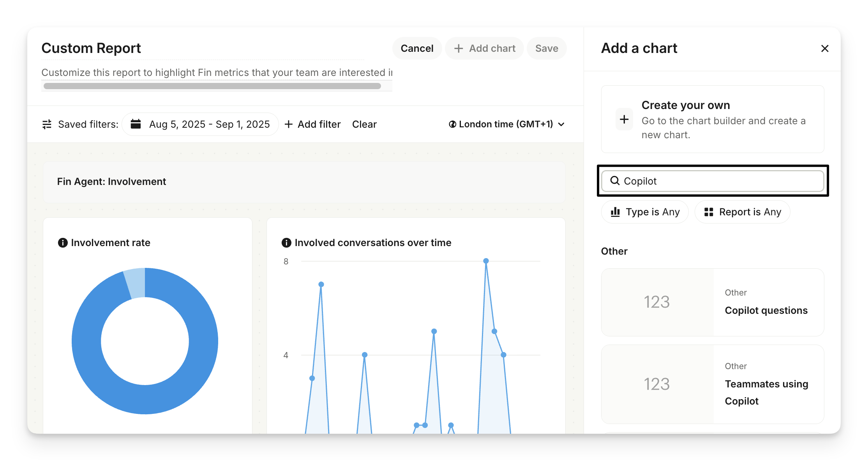Click Add filter

click(x=312, y=124)
